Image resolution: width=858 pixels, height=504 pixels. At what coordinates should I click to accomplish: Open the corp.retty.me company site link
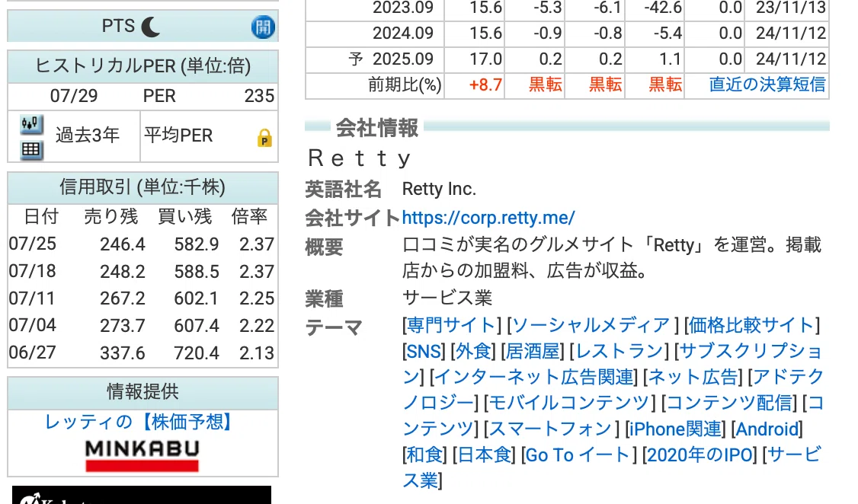click(x=488, y=218)
